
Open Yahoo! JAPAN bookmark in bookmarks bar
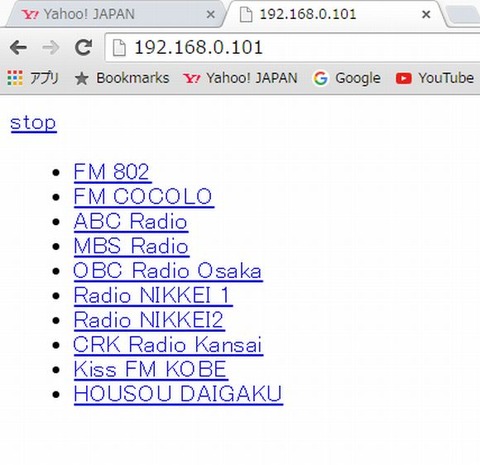[240, 78]
